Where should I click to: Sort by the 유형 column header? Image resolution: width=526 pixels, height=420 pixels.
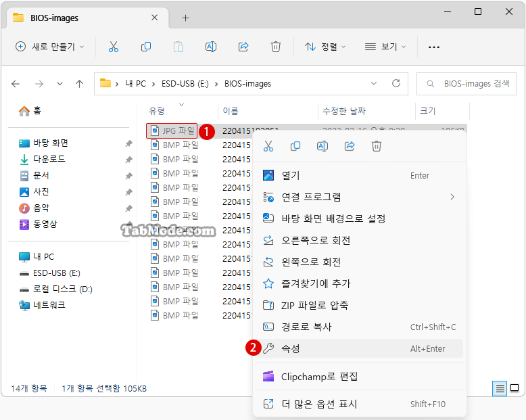pos(157,111)
